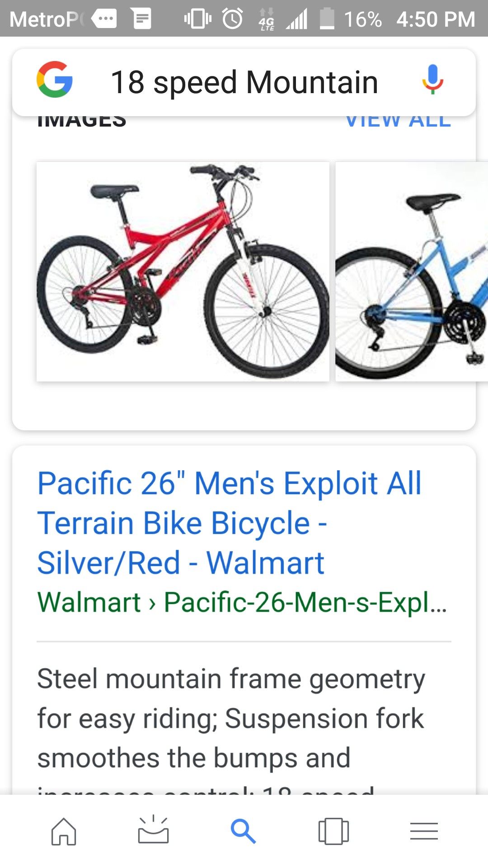Open the hamburger menu icon
The height and width of the screenshot is (868, 488).
click(424, 831)
